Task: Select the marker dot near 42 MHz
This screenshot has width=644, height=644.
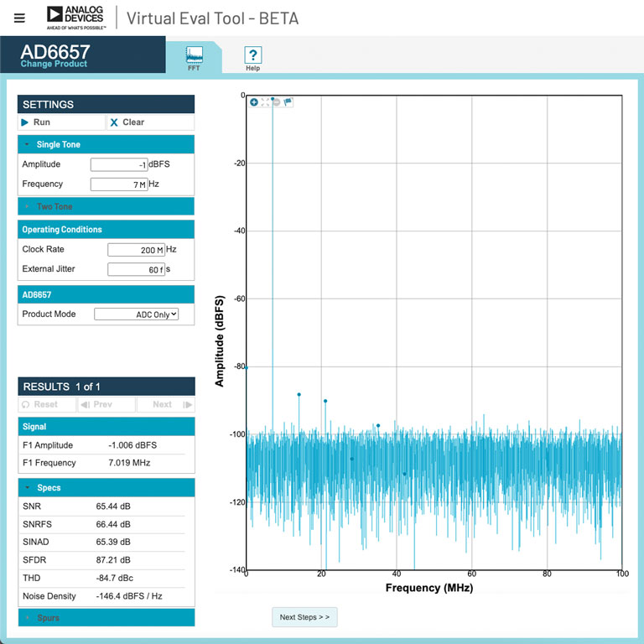Action: tap(404, 474)
